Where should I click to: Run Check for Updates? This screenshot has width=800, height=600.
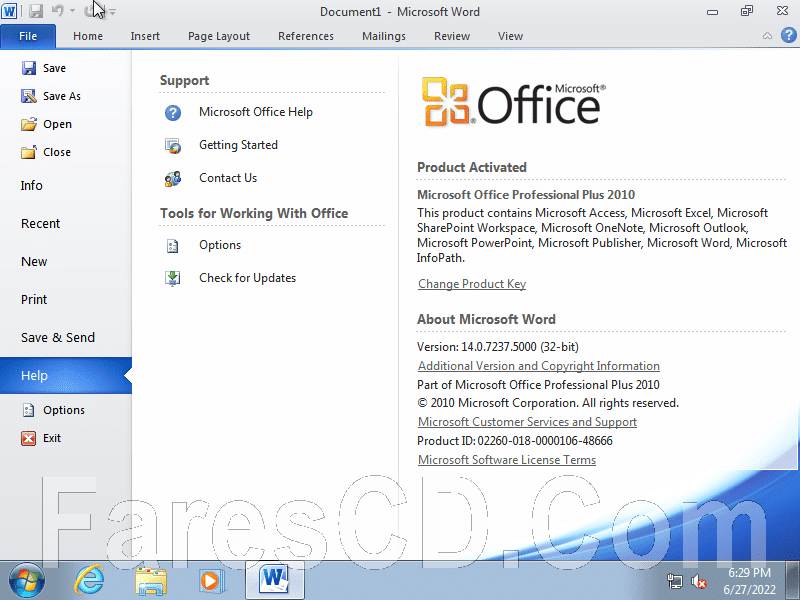[x=247, y=278]
